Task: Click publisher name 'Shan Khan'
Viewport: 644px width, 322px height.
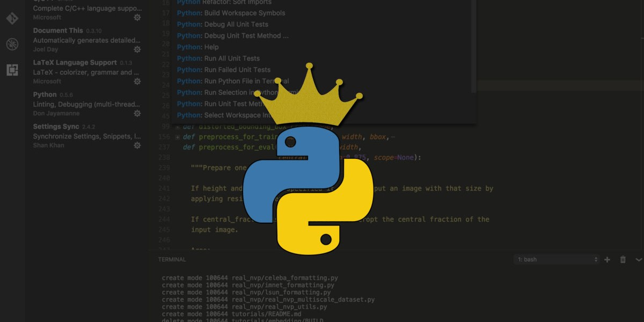Action: [48, 145]
